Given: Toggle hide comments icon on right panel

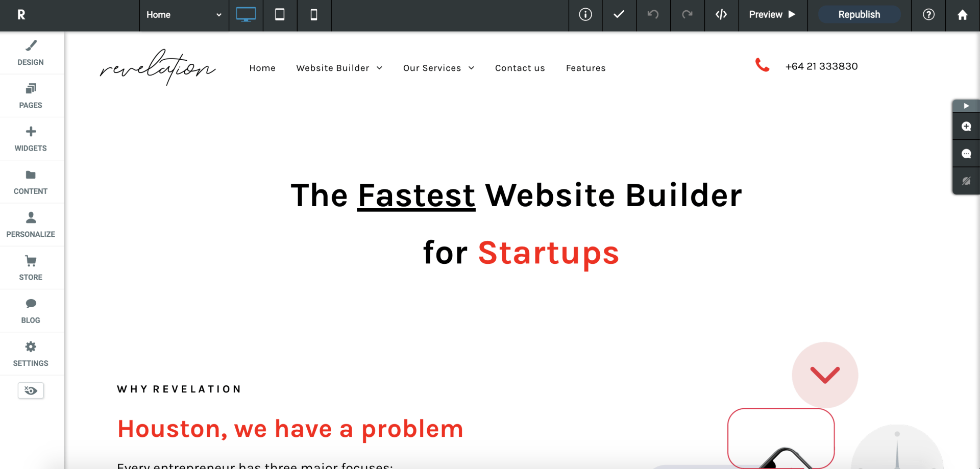Looking at the screenshot, I should pos(966,181).
